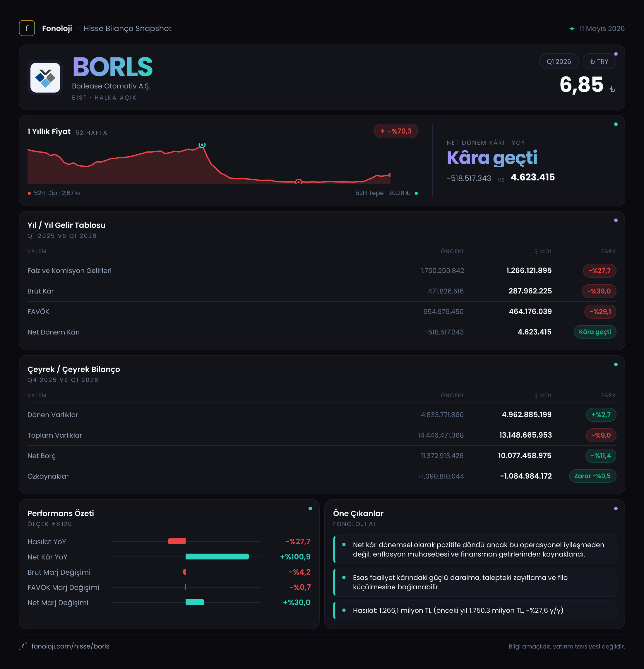Viewport: 644px width, 669px height.
Task: Click the Borlease company logo tile
Action: click(45, 78)
